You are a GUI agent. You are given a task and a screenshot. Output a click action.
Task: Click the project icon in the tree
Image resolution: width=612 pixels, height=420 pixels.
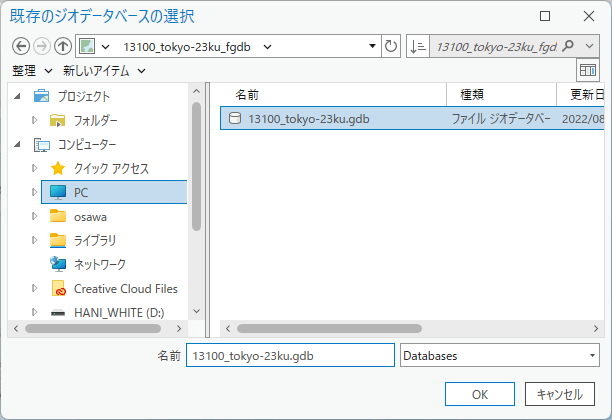click(41, 96)
